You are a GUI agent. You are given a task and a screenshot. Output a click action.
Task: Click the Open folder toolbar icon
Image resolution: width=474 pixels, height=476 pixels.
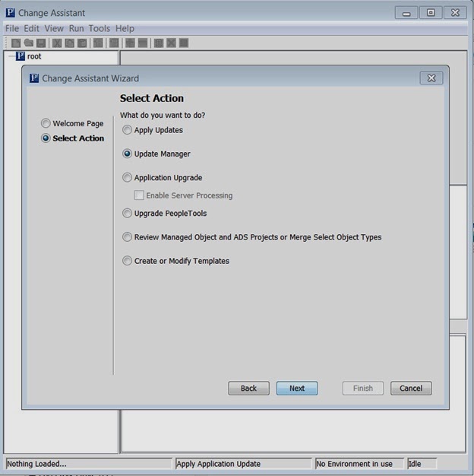(29, 43)
